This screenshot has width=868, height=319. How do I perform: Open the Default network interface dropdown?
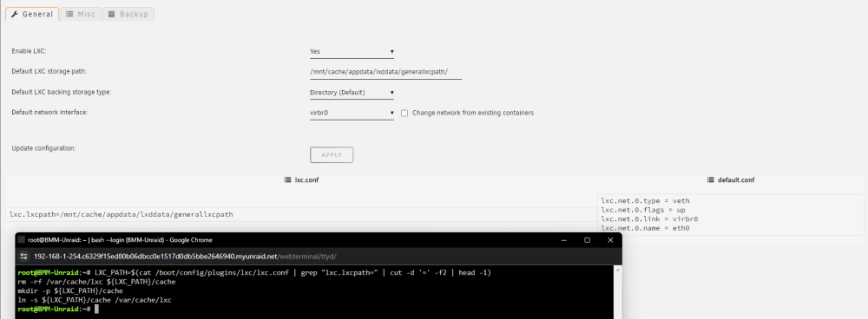coord(352,113)
